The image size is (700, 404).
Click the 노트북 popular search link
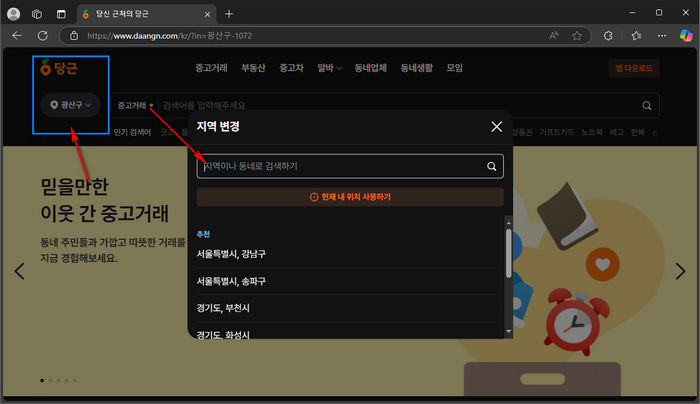592,132
